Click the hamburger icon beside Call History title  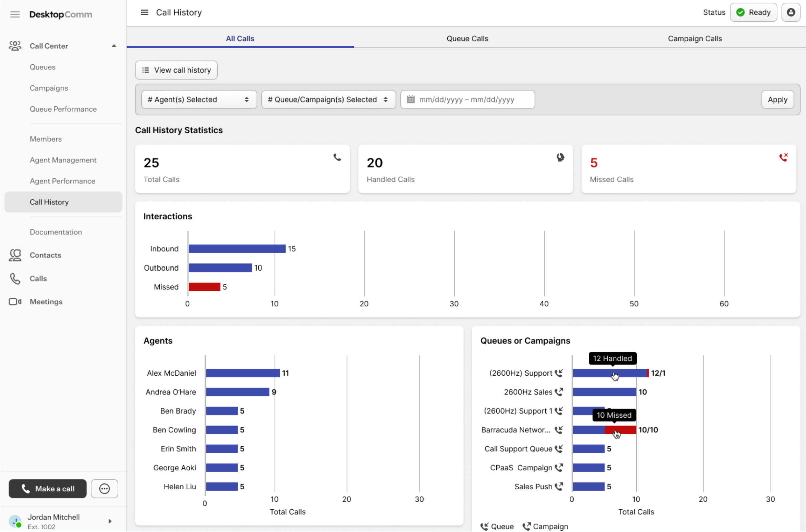click(144, 12)
